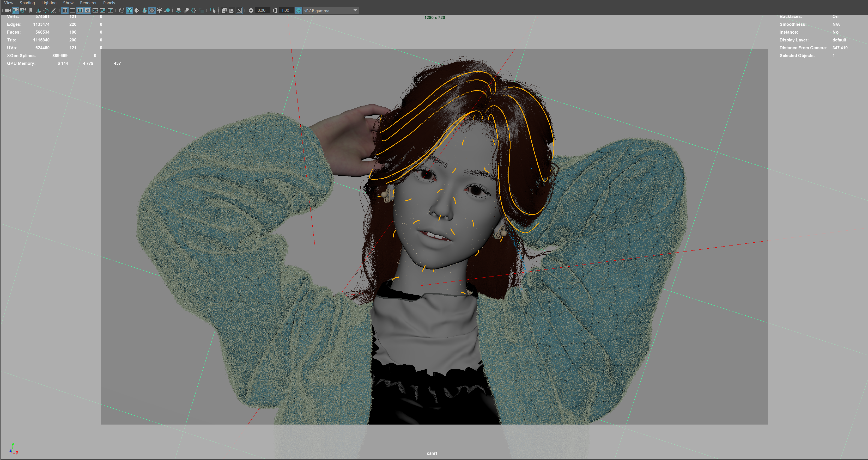The height and width of the screenshot is (460, 868).
Task: Click the Select Camera icon
Action: (8, 10)
